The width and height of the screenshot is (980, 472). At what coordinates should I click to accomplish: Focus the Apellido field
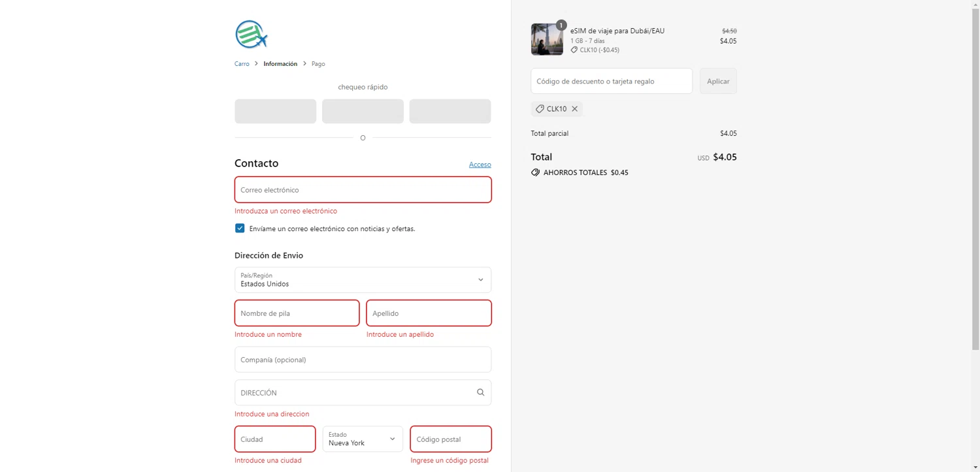tap(429, 313)
